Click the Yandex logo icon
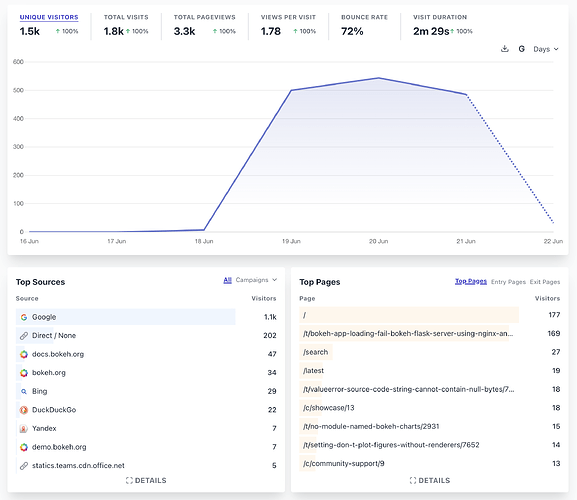 24,429
